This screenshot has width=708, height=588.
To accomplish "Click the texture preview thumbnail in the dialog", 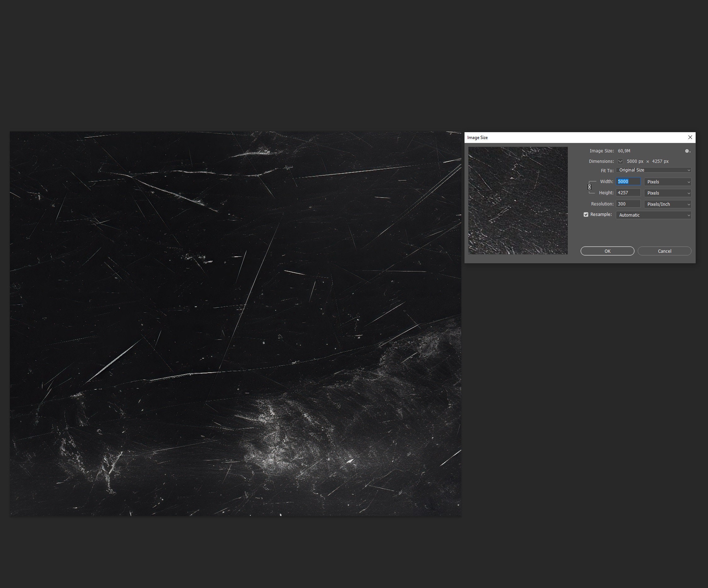I will [x=518, y=200].
